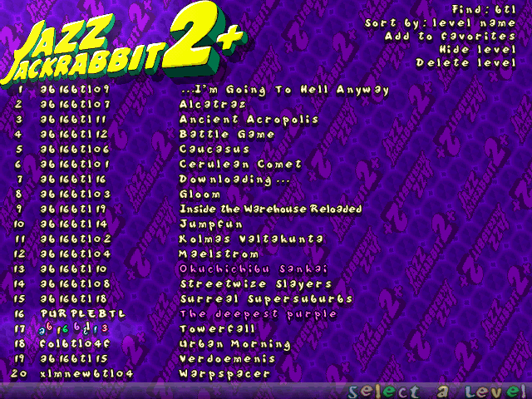The height and width of the screenshot is (399, 532).
Task: Select the Battle Game level
Action: coord(227,134)
